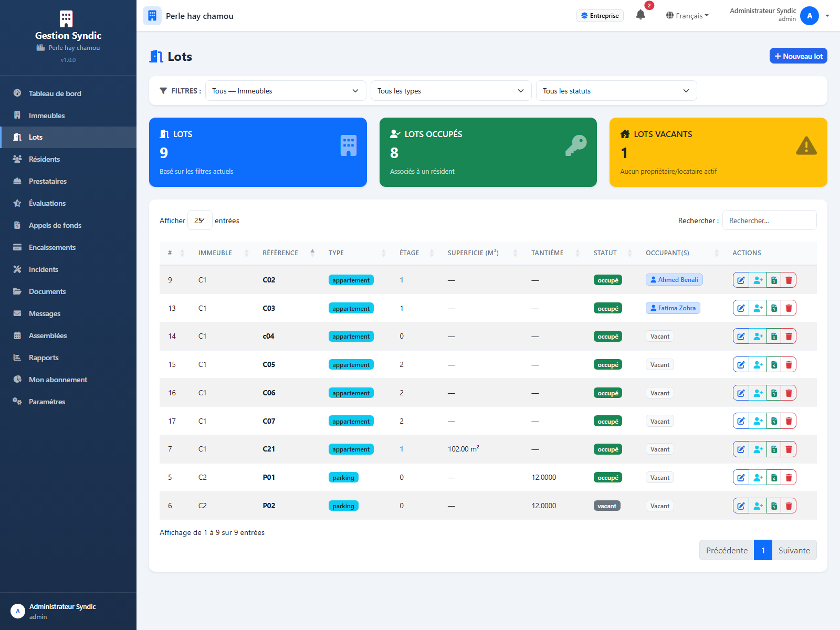Open the Tous les types dropdown
The height and width of the screenshot is (630, 840).
point(451,91)
